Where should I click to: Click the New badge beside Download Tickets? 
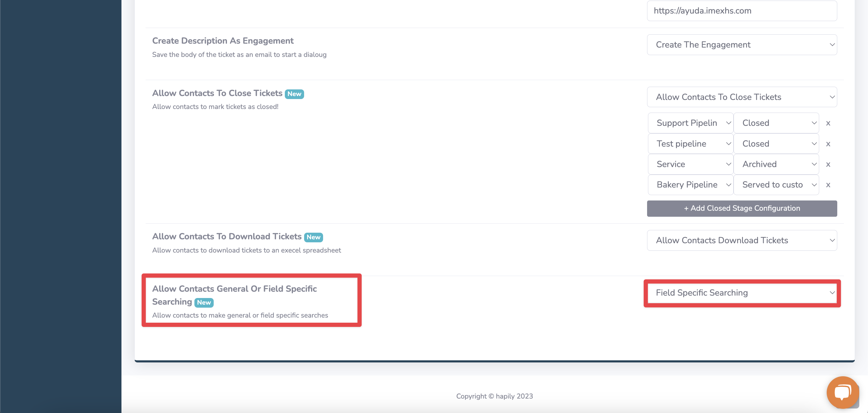[313, 237]
